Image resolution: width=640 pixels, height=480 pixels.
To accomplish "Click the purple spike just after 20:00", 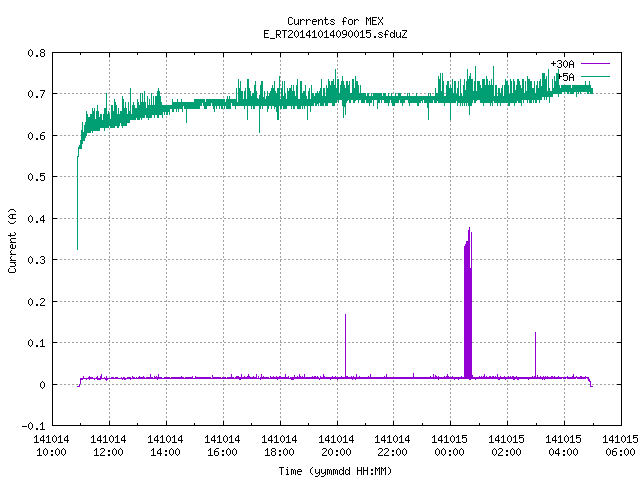I will click(x=345, y=346).
